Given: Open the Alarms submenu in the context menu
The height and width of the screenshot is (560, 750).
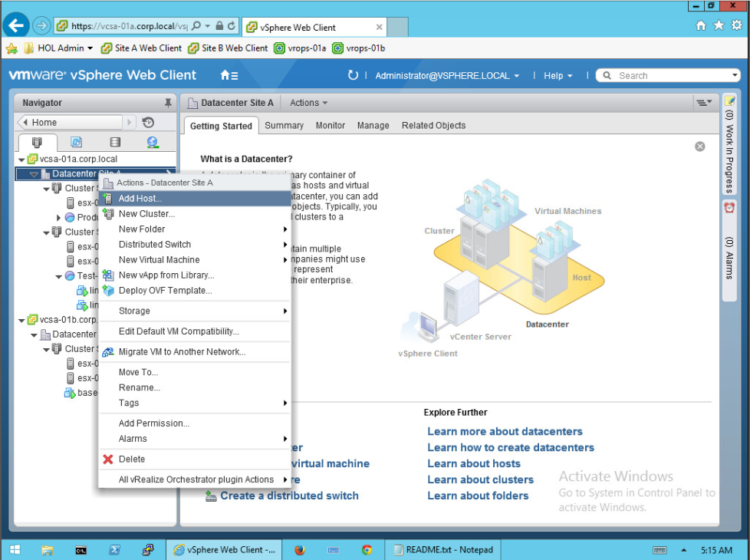Looking at the screenshot, I should 195,439.
